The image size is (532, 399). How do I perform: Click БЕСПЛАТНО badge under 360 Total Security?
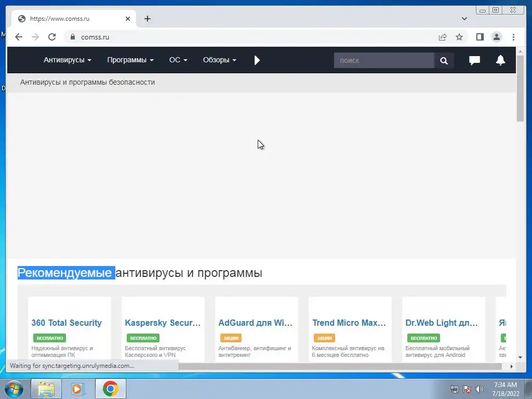coord(49,338)
